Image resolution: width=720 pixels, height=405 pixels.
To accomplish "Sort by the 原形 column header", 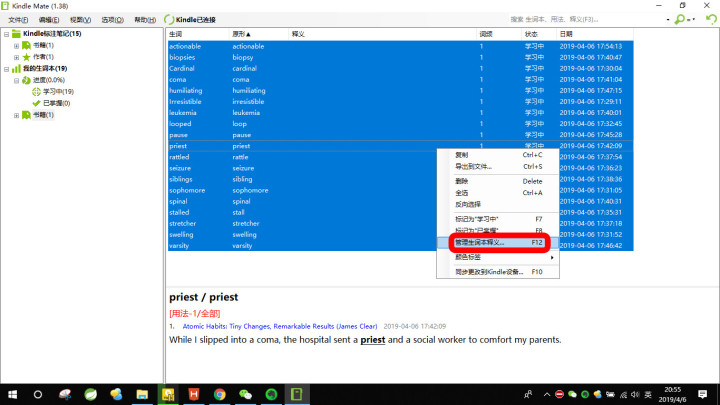I will (259, 34).
